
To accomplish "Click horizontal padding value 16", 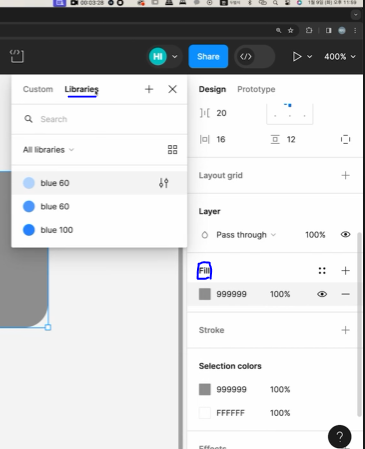I will [221, 139].
